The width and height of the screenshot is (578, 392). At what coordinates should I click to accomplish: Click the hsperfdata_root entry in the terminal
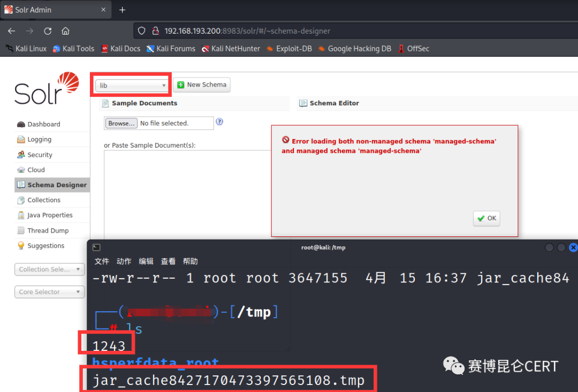tap(155, 362)
